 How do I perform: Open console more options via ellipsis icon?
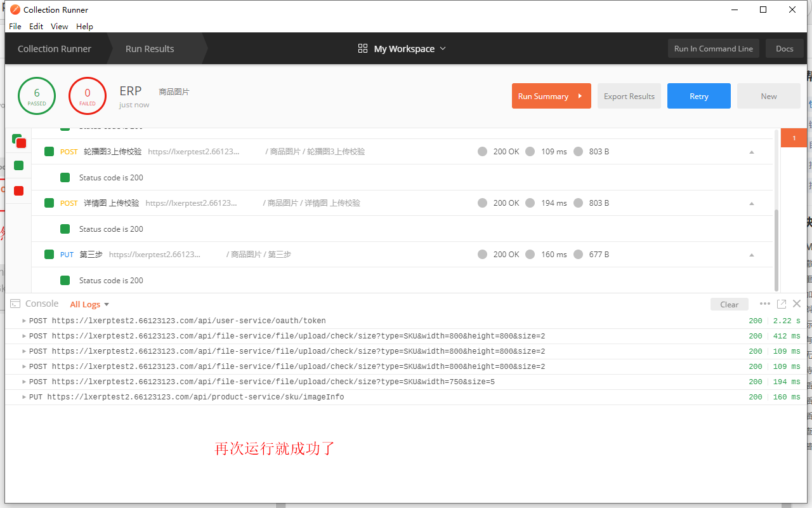tap(765, 304)
